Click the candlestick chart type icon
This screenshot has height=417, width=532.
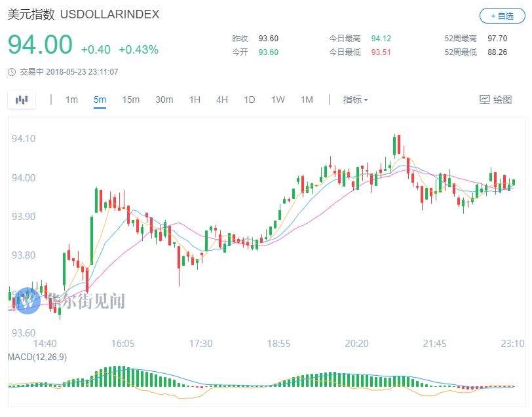[x=22, y=100]
